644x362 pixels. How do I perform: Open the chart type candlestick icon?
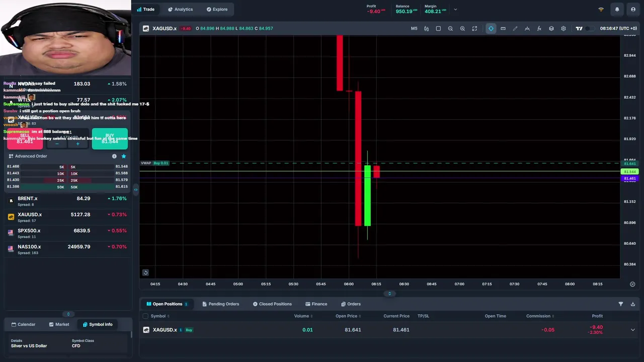[x=426, y=29]
